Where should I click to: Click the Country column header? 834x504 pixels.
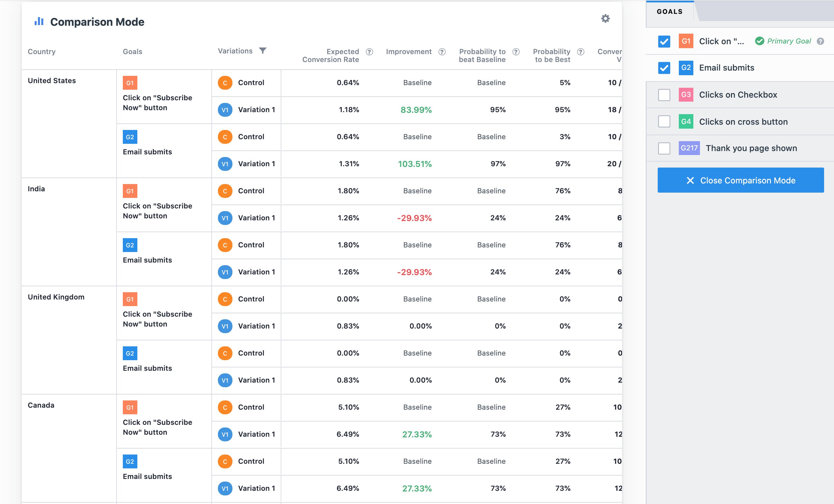point(42,52)
